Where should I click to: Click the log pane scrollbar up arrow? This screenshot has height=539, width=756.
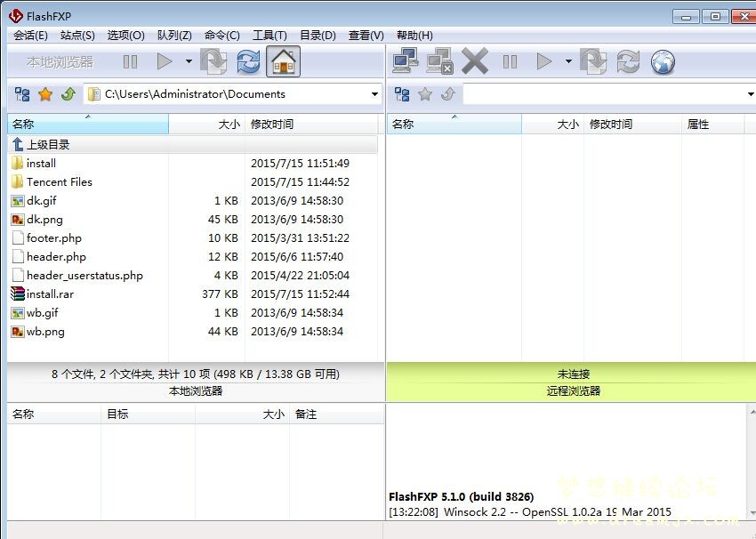[x=752, y=411]
